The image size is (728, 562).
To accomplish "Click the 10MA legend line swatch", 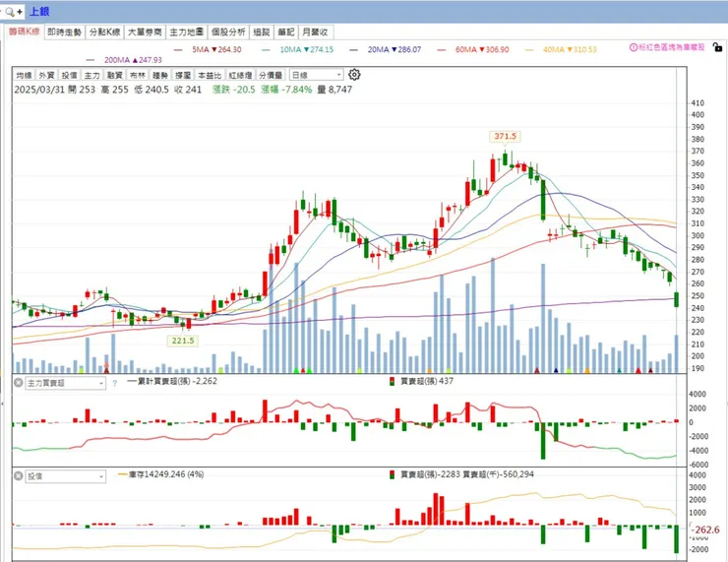I will pyautogui.click(x=266, y=49).
